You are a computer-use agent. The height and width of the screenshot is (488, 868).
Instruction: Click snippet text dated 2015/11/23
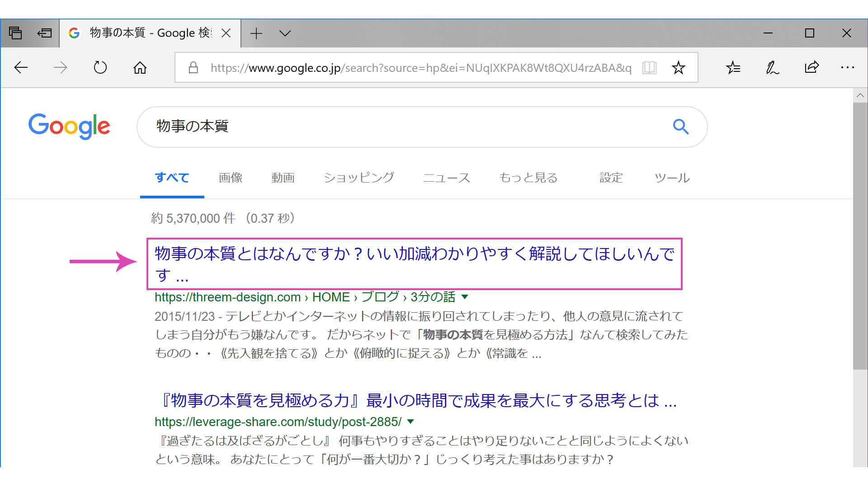[x=421, y=334]
